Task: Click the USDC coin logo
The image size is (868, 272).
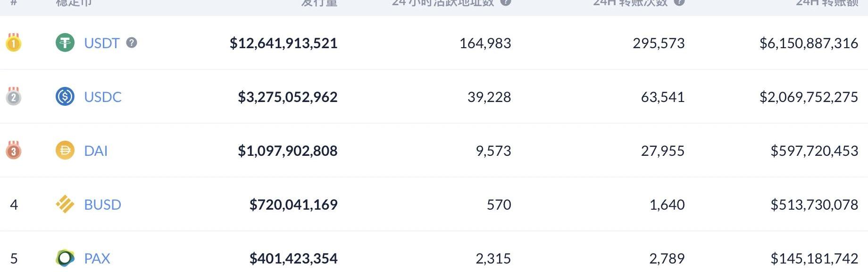Action: coord(65,97)
